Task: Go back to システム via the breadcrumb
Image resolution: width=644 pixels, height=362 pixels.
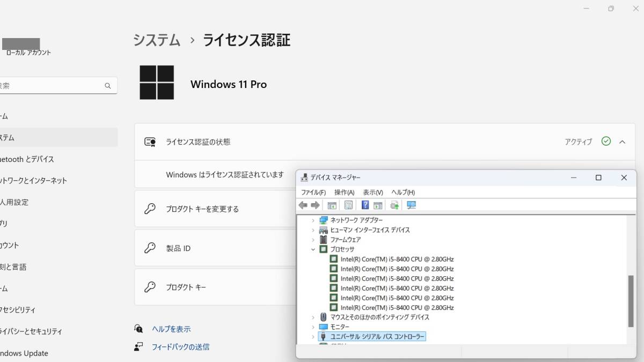Action: coord(157,40)
